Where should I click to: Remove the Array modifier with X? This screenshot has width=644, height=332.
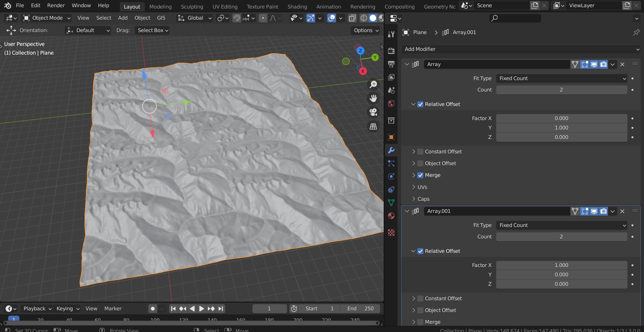pyautogui.click(x=622, y=64)
